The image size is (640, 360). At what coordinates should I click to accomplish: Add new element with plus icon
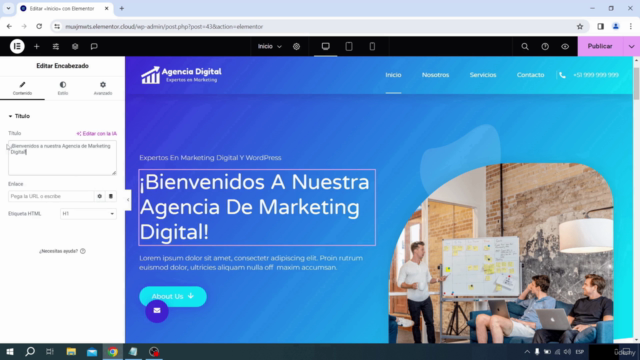pyautogui.click(x=36, y=47)
